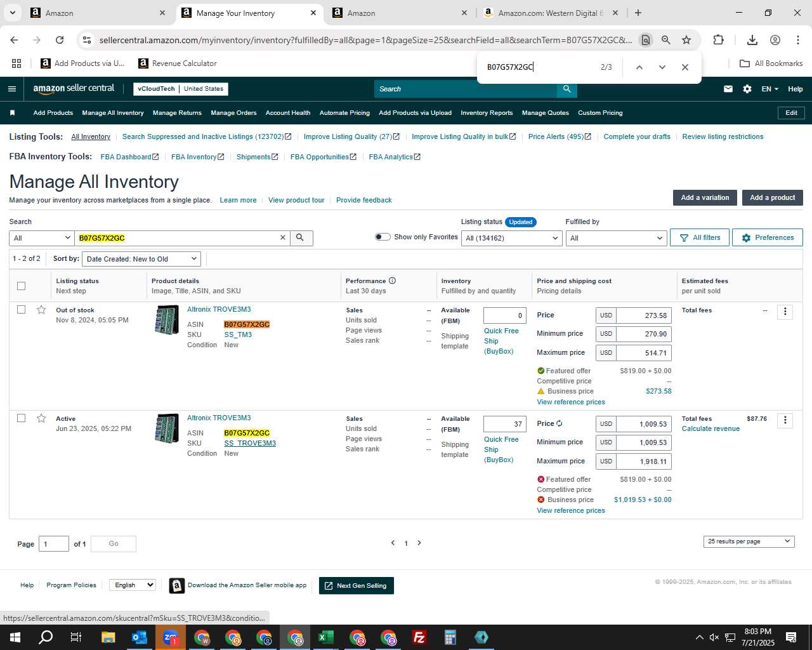812x650 pixels.
Task: Open All filters panel
Action: (700, 237)
